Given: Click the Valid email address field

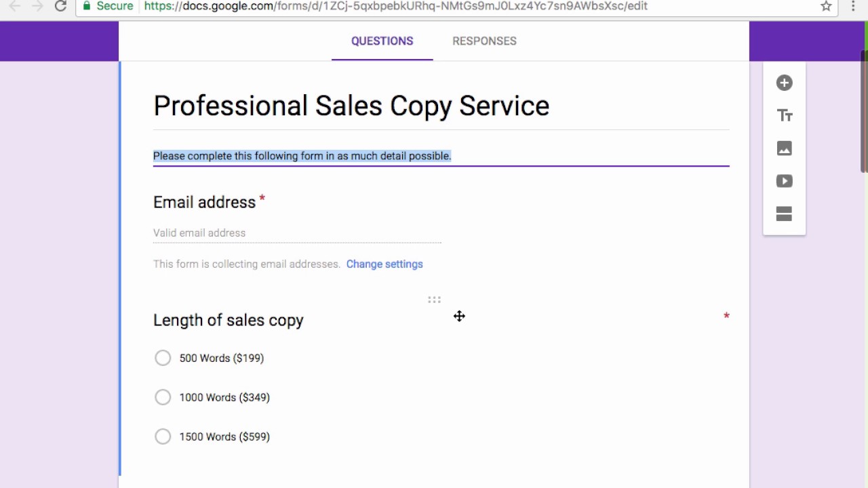Looking at the screenshot, I should coord(297,233).
